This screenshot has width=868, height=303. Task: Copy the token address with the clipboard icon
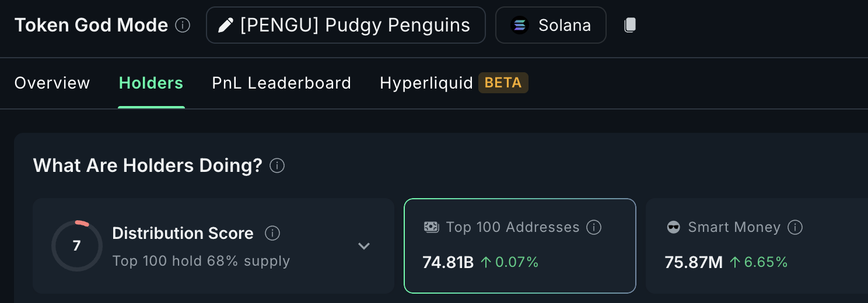click(629, 25)
